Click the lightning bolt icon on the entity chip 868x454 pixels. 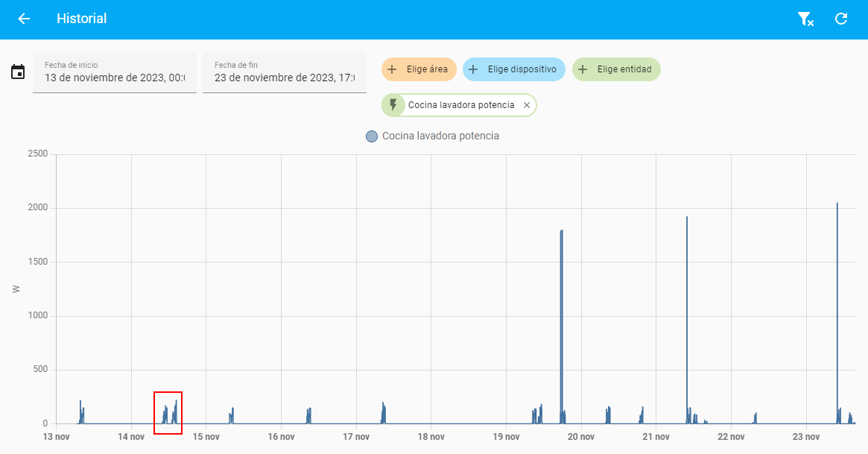[393, 105]
